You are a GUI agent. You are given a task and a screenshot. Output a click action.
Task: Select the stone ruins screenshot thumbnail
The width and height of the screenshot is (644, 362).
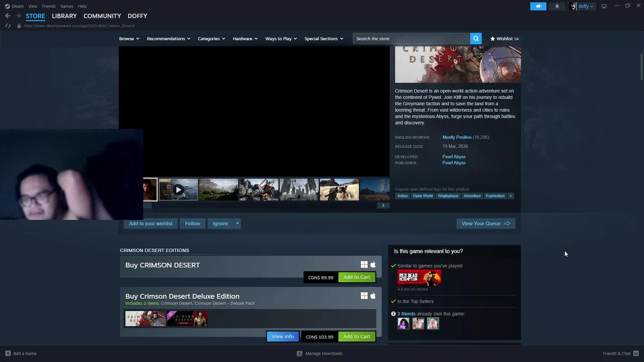(x=299, y=190)
